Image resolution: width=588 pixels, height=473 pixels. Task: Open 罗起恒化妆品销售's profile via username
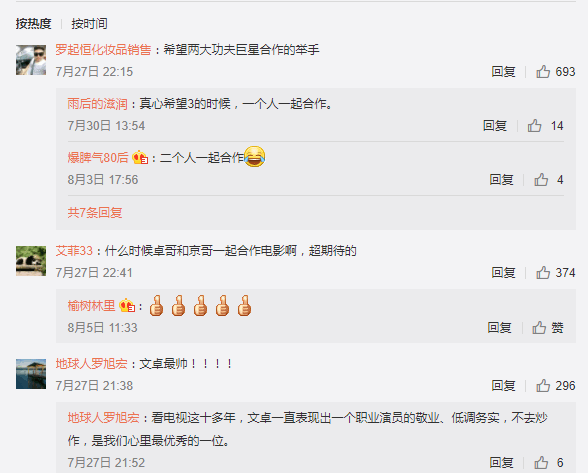[103, 50]
